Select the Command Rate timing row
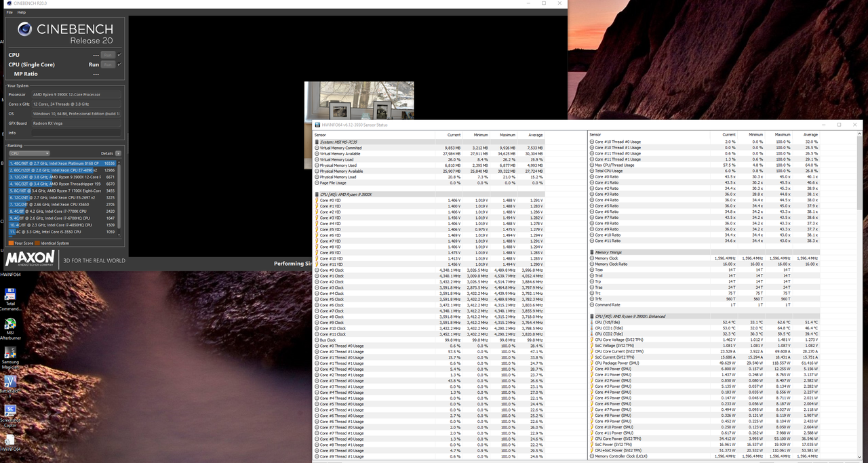 704,305
